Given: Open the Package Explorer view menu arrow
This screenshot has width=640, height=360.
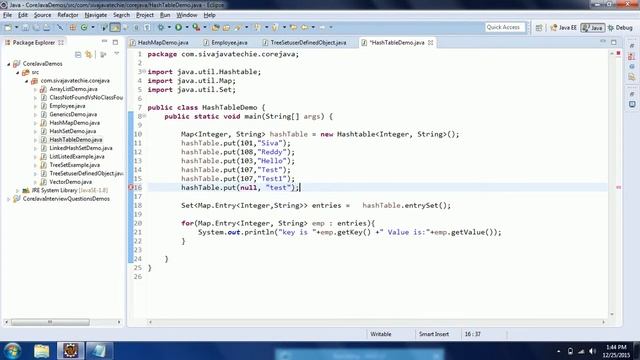Looking at the screenshot, I should [x=116, y=54].
